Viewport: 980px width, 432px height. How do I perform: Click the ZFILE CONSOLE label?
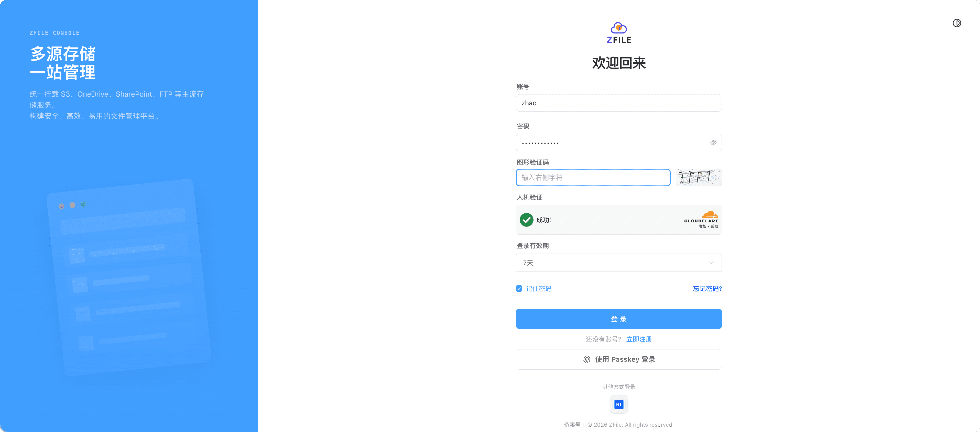click(x=55, y=33)
